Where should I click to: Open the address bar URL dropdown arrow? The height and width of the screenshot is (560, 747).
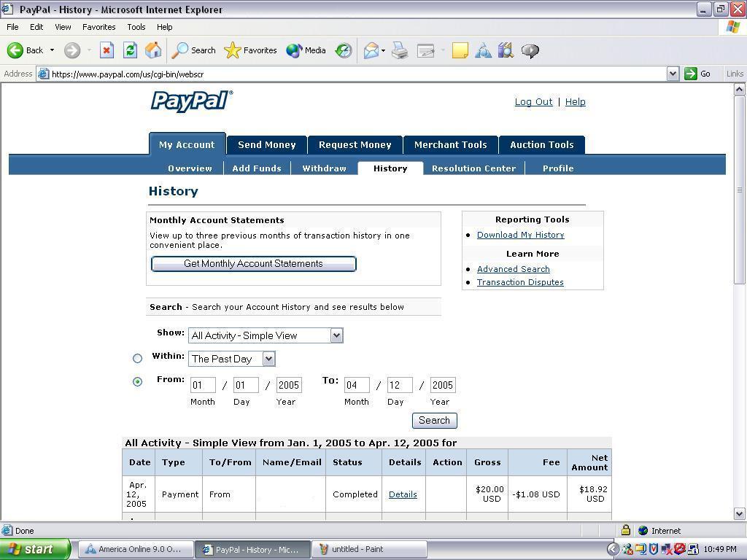click(x=673, y=74)
